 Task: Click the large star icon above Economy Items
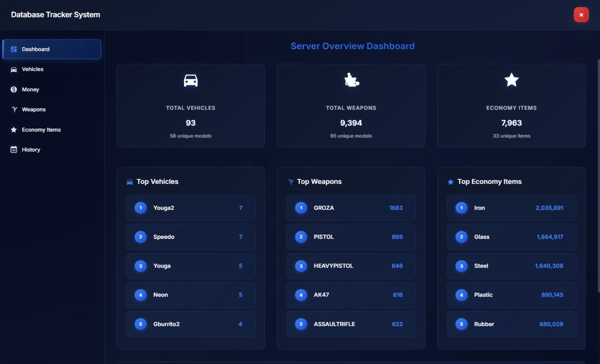click(x=511, y=80)
